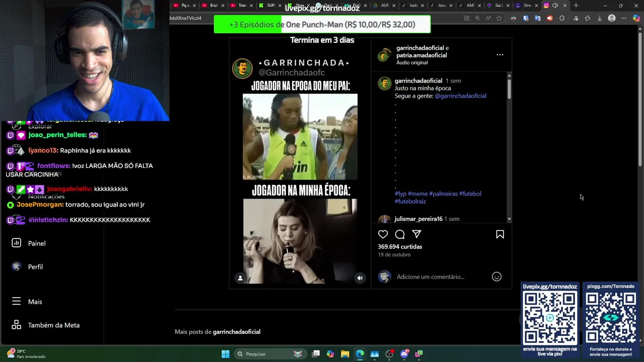Open the blue shield extension icon
The height and width of the screenshot is (362, 644).
[526, 18]
